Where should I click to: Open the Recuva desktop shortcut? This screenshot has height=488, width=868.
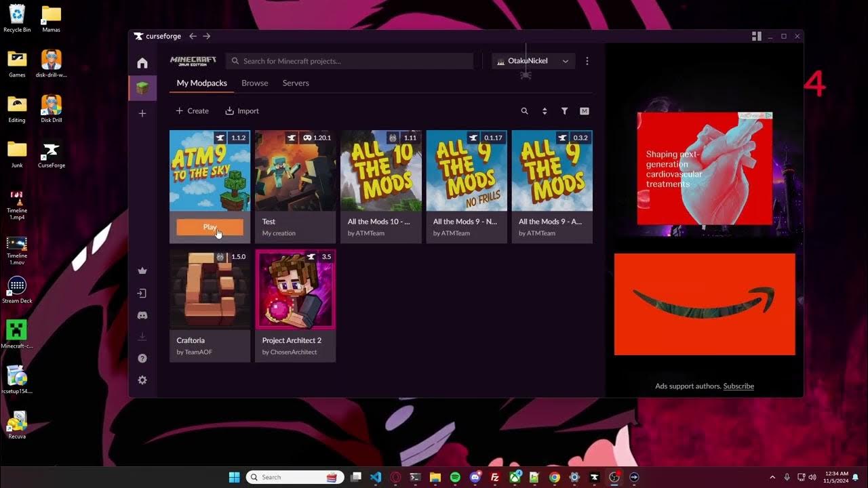click(17, 425)
